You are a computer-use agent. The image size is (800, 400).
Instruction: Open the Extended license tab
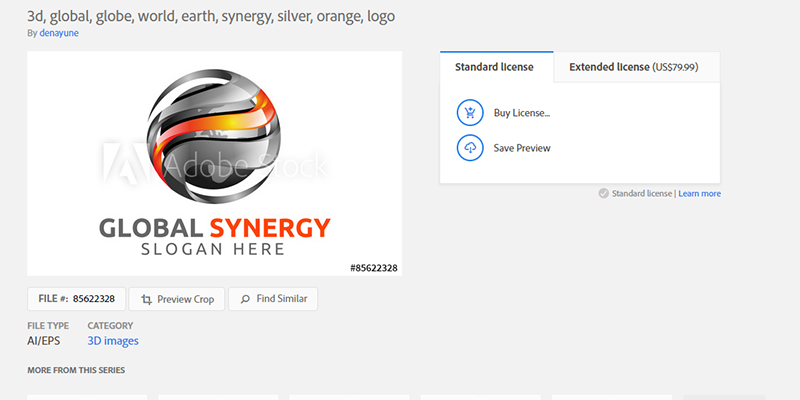click(636, 67)
